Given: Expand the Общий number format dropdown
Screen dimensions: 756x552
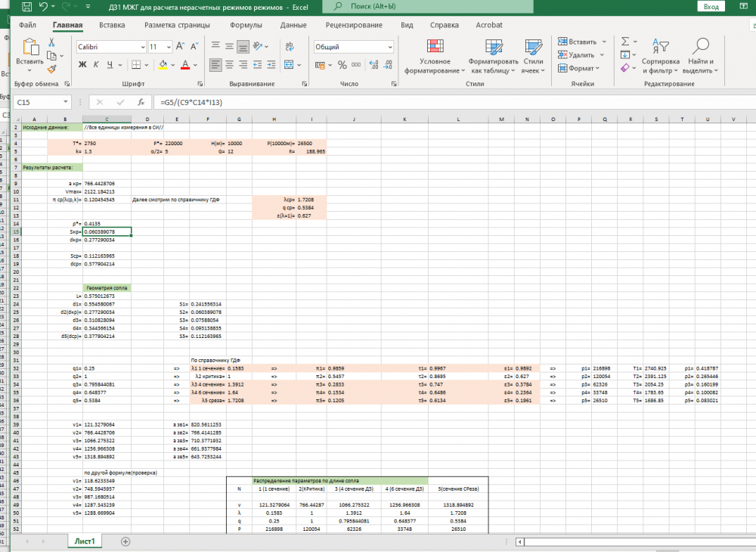Looking at the screenshot, I should [389, 47].
